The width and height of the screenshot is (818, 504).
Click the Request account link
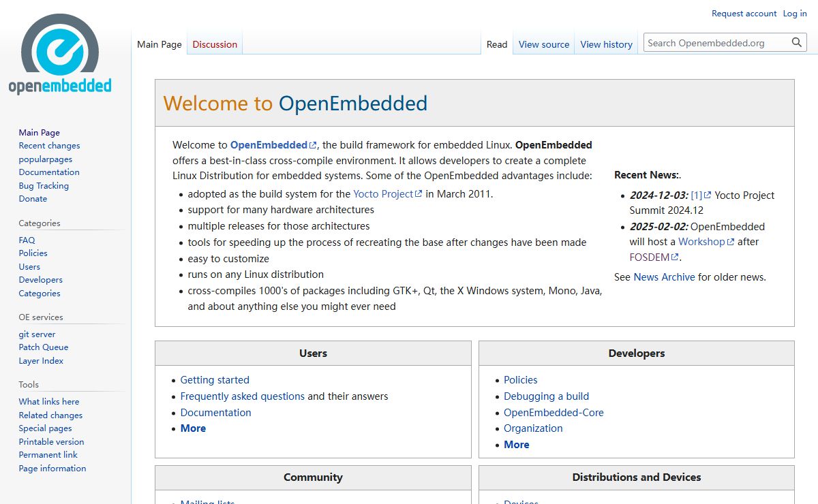tap(744, 14)
